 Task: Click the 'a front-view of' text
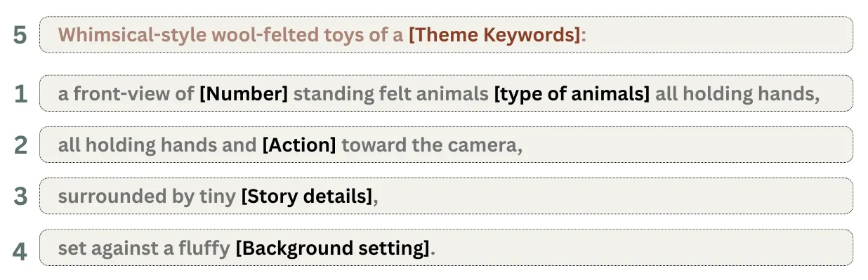[x=126, y=93]
